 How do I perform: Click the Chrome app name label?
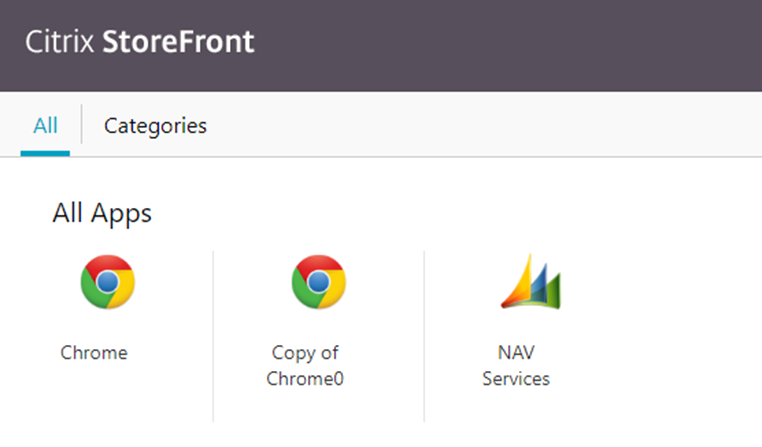pyautogui.click(x=94, y=353)
